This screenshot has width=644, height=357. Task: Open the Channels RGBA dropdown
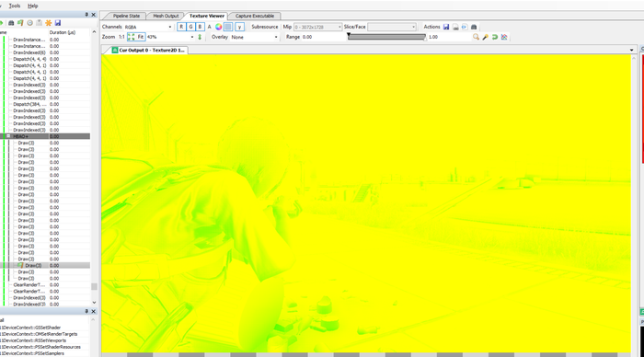[148, 27]
